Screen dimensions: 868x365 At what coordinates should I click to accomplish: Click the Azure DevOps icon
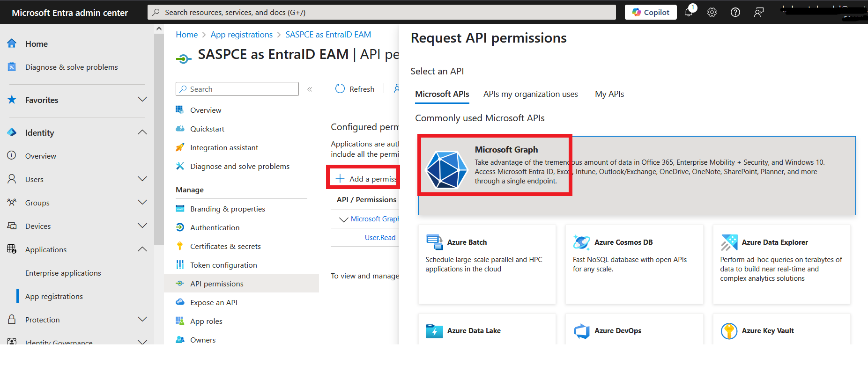581,331
